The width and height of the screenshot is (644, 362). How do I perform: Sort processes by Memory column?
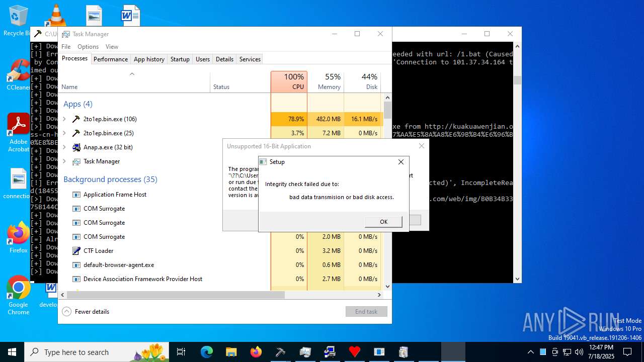[326, 82]
